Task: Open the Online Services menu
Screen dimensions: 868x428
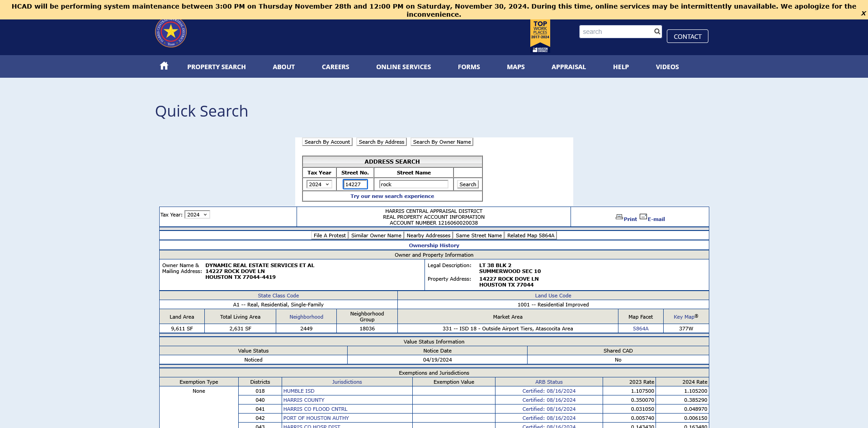Action: coord(403,67)
